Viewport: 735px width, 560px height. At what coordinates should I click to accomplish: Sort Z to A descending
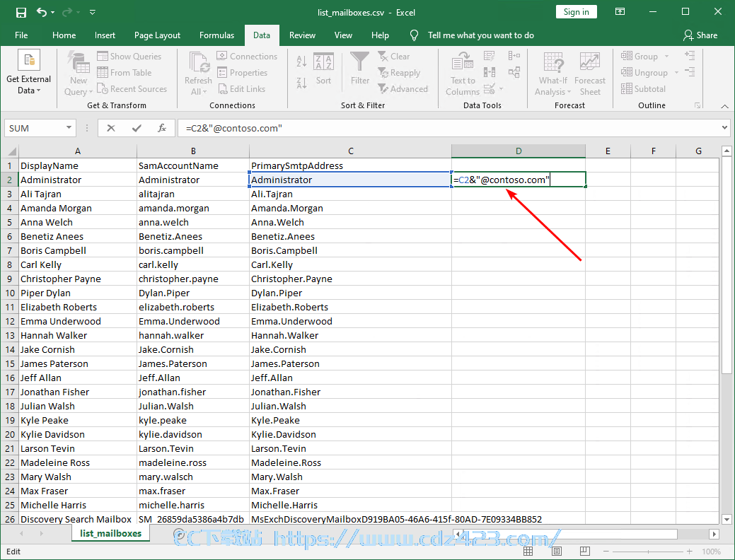(301, 83)
